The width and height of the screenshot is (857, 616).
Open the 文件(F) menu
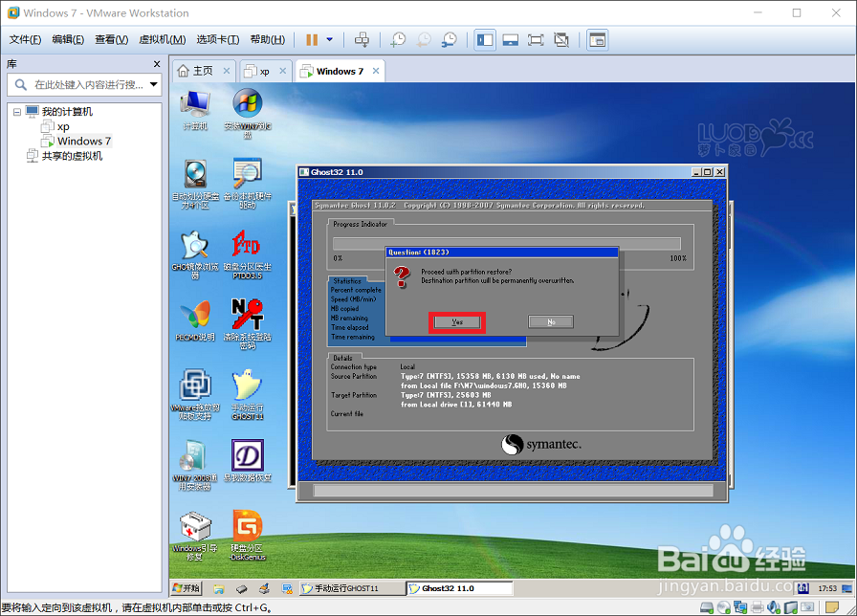pyautogui.click(x=25, y=39)
